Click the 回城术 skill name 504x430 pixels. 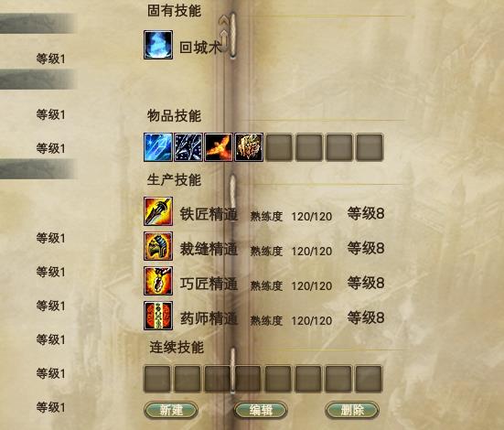pyautogui.click(x=200, y=48)
